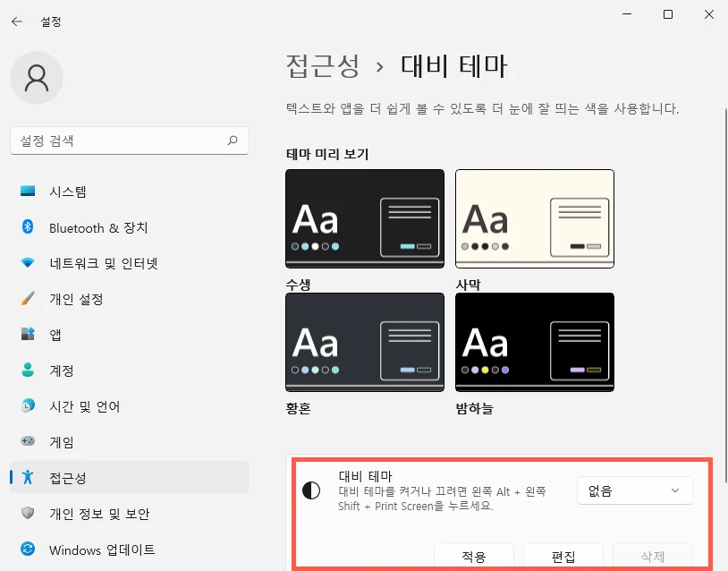Open the 없음 contrast theme dropdown
The image size is (728, 571).
click(x=634, y=490)
